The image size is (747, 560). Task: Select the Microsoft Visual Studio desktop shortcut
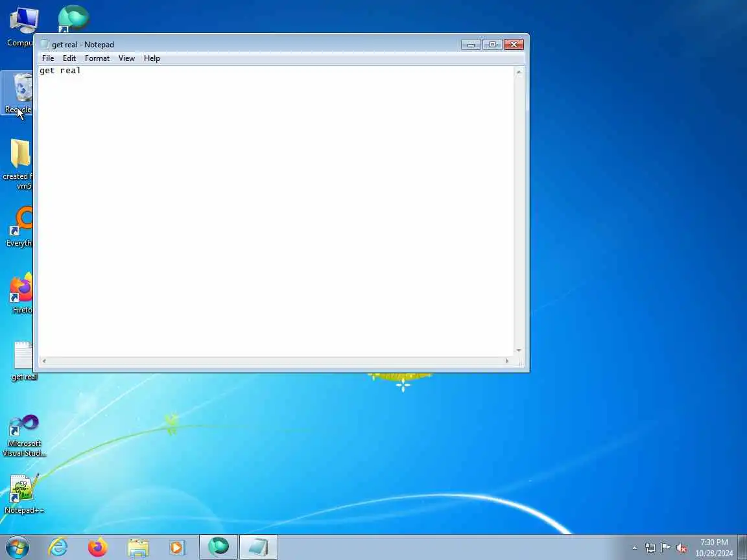point(24,436)
